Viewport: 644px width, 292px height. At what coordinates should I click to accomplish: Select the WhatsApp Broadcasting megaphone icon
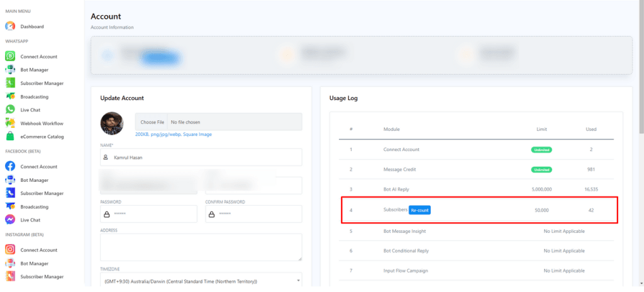(10, 97)
